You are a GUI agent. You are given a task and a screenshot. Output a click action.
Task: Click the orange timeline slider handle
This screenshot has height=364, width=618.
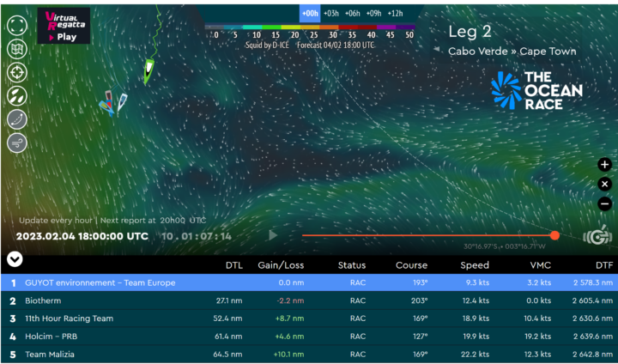click(554, 235)
